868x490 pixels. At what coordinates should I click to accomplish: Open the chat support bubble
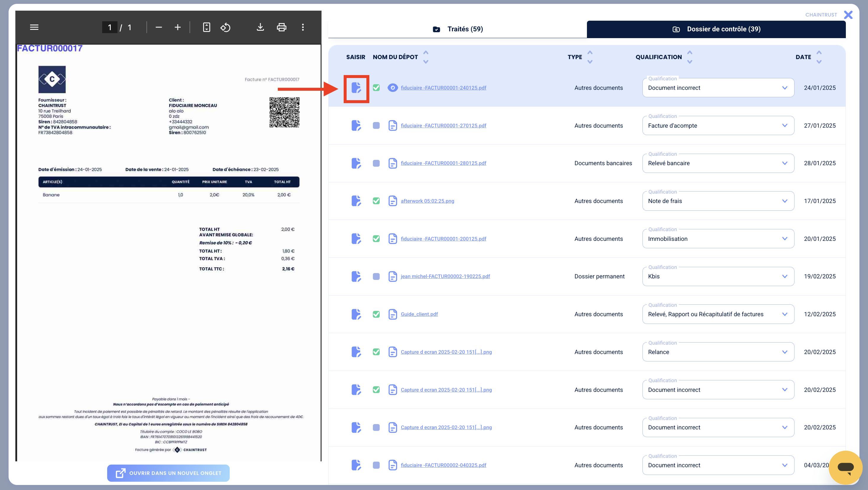(845, 468)
